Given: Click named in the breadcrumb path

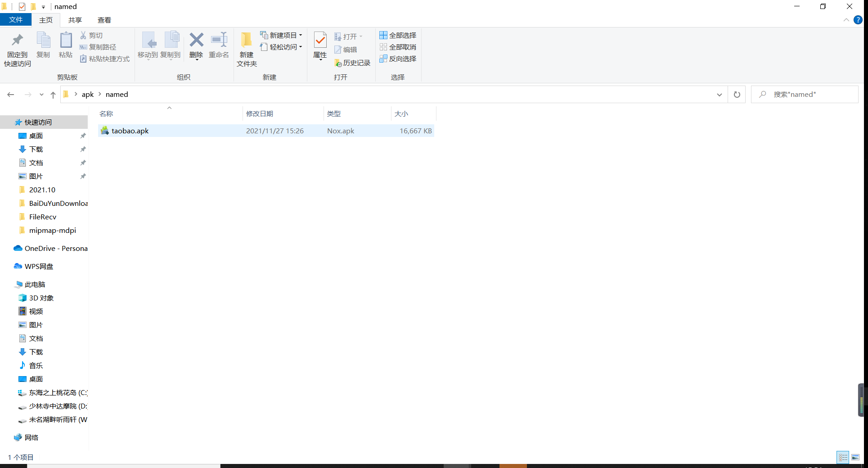Looking at the screenshot, I should [117, 94].
